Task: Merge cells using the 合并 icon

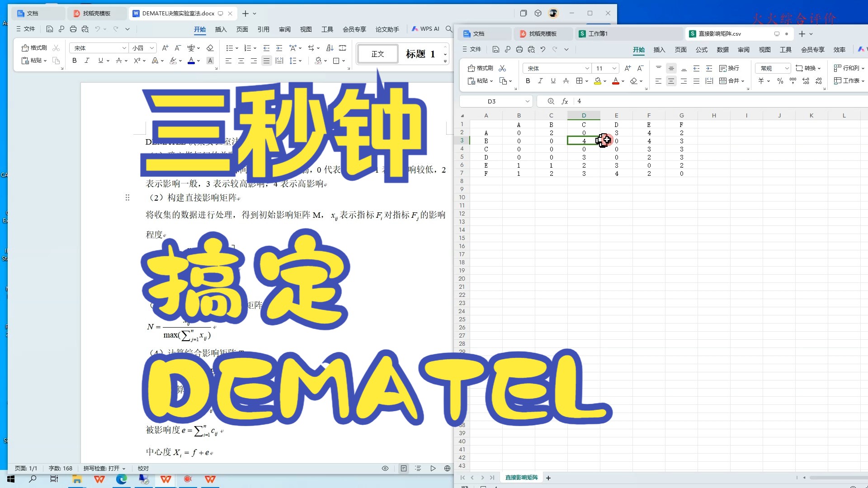Action: (731, 81)
